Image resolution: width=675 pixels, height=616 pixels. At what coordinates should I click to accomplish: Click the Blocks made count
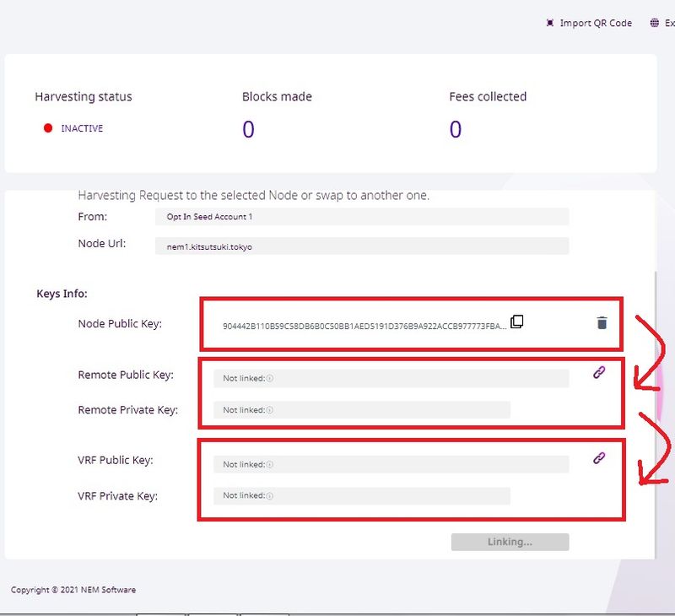tap(248, 129)
